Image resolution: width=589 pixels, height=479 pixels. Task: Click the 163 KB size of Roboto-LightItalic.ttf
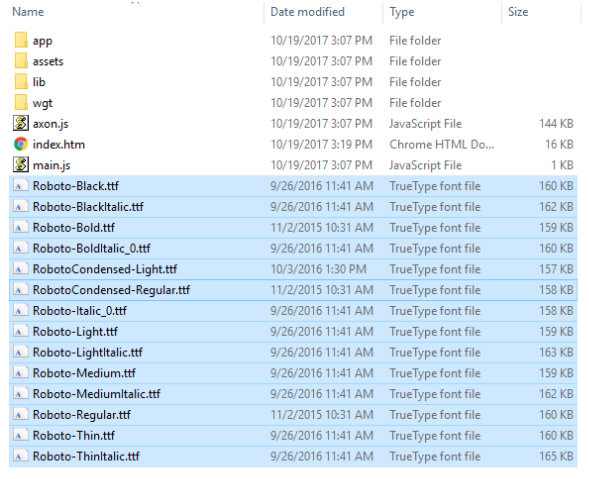coord(556,352)
